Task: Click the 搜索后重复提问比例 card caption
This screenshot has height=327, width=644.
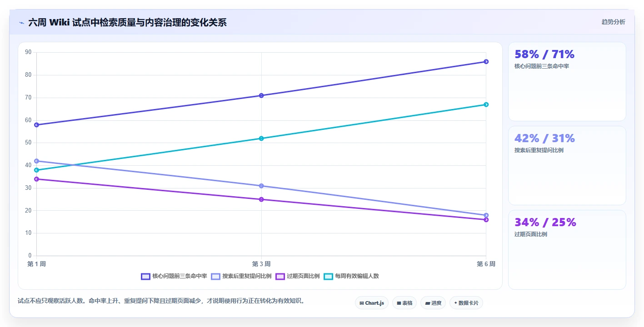Action: [539, 150]
